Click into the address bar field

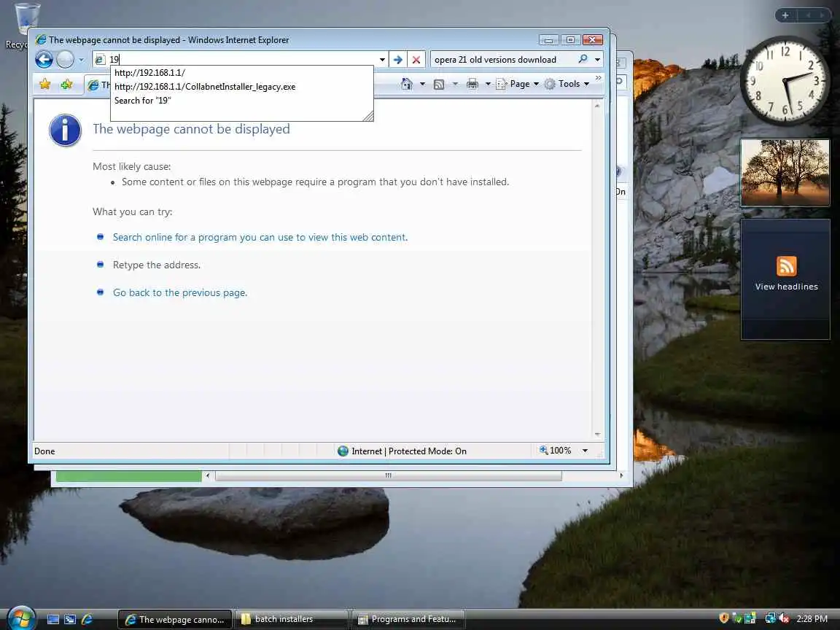coord(241,60)
